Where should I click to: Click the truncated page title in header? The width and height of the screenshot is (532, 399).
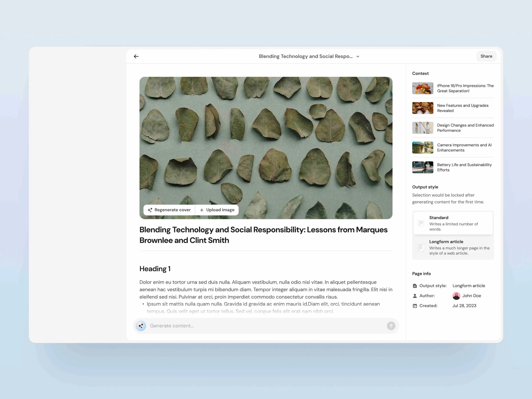click(306, 56)
